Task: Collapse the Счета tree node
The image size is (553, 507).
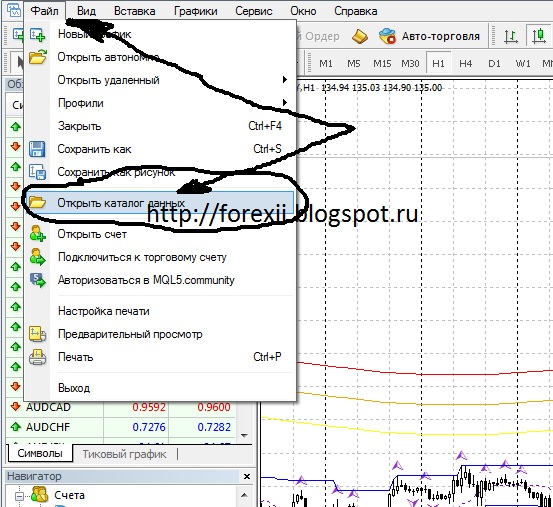Action: 20,496
